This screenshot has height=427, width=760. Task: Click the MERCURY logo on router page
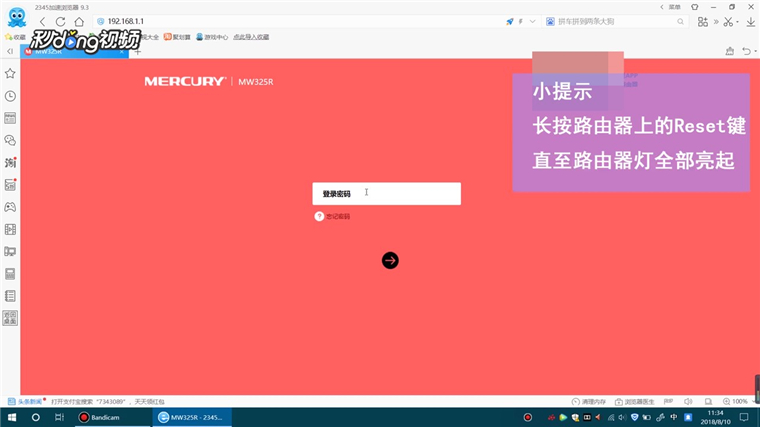coord(185,81)
